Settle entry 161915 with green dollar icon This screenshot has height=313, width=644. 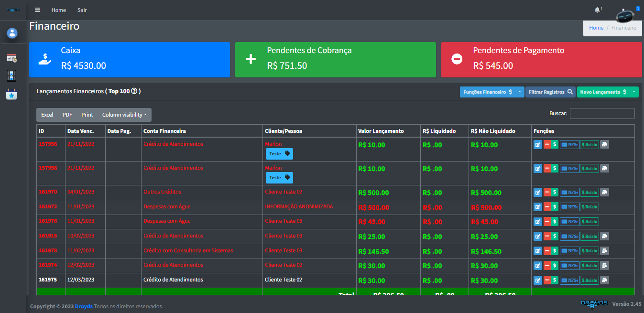[555, 236]
